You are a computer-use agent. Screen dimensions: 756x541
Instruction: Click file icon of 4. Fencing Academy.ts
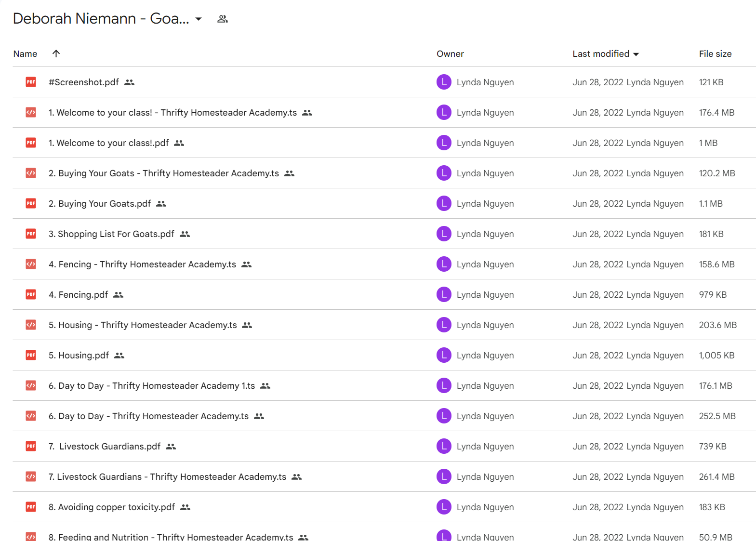click(x=31, y=264)
